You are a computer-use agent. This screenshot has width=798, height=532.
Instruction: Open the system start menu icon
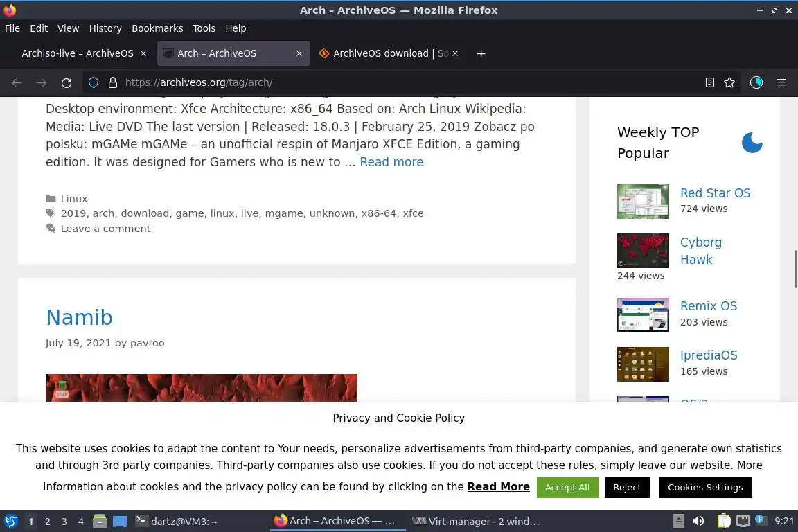pyautogui.click(x=10, y=522)
